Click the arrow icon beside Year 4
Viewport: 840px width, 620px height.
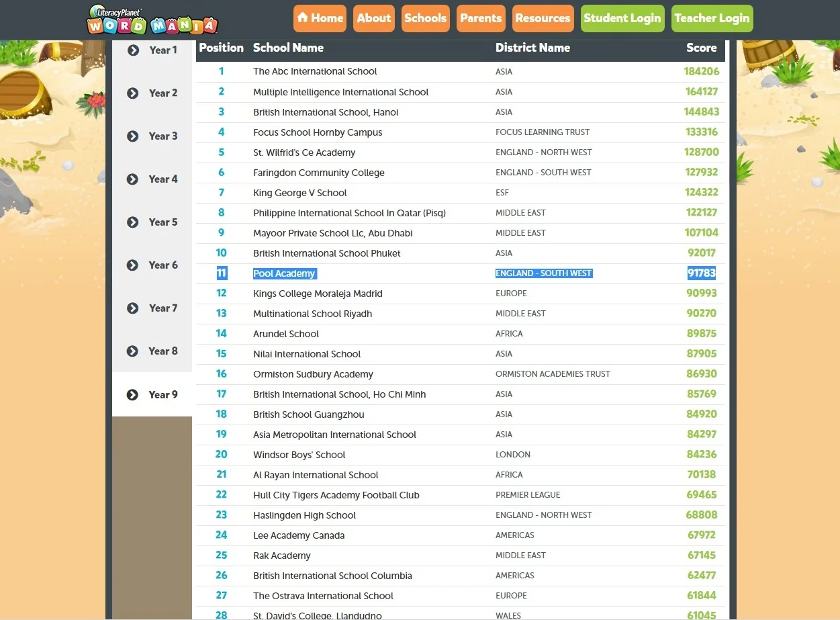coord(133,179)
